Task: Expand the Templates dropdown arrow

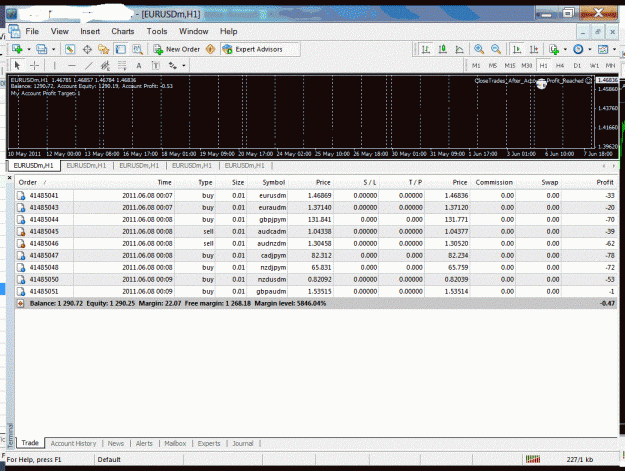Action: tap(614, 49)
